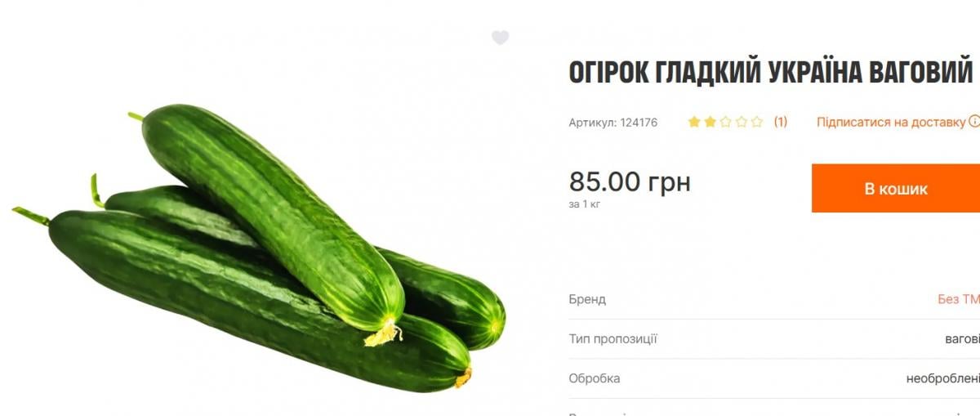
Task: Click the 85.00 грн price
Action: 630,181
